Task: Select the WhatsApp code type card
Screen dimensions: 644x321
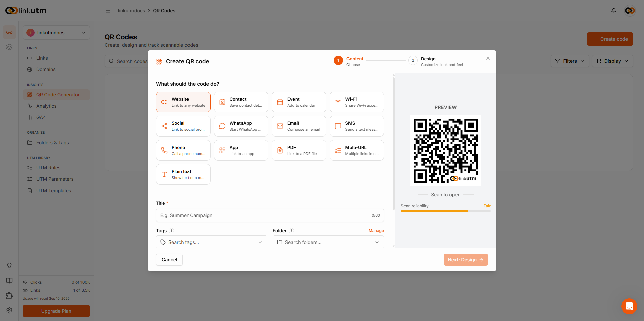Action: coord(241,126)
